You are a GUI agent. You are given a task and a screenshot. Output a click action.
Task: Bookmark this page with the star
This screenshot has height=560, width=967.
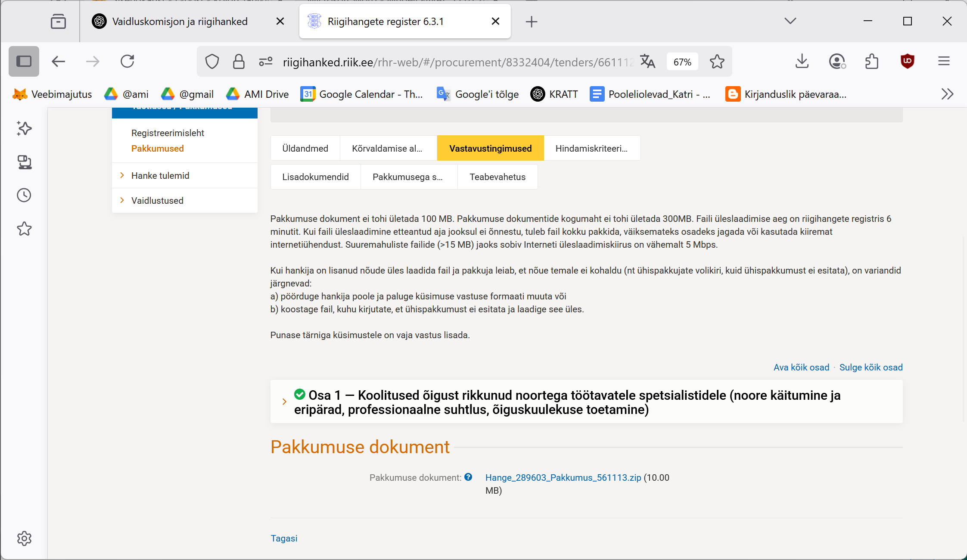(717, 62)
